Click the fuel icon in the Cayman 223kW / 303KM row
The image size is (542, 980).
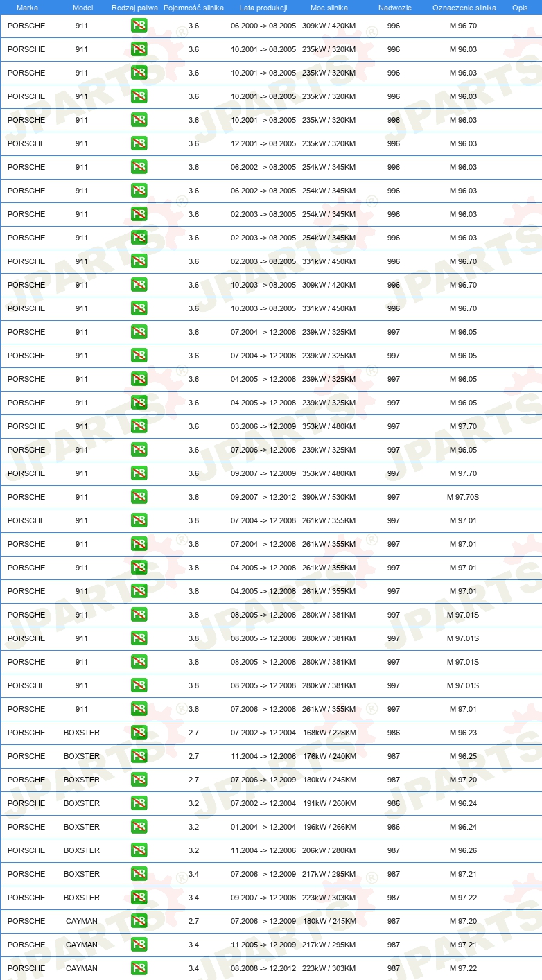pyautogui.click(x=139, y=969)
